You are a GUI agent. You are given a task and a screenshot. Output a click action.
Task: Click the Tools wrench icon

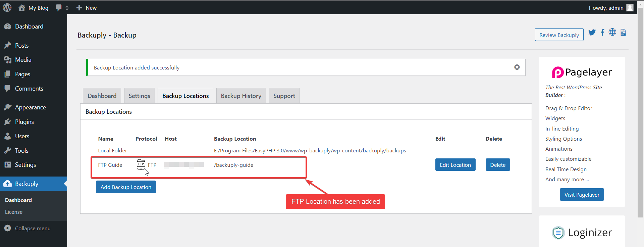coord(7,150)
